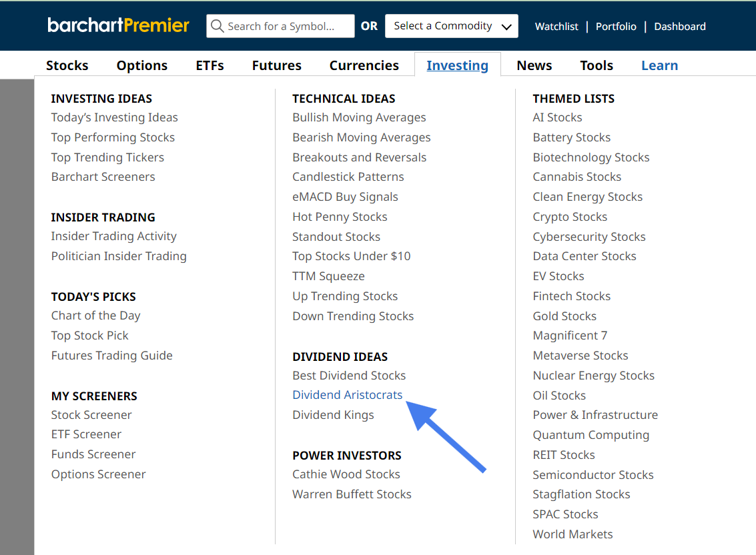Open Quantum Computing list

[x=591, y=435]
